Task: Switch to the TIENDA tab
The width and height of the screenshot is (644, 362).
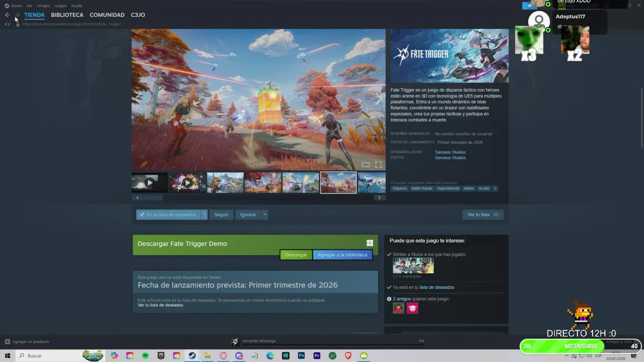Action: (34, 15)
